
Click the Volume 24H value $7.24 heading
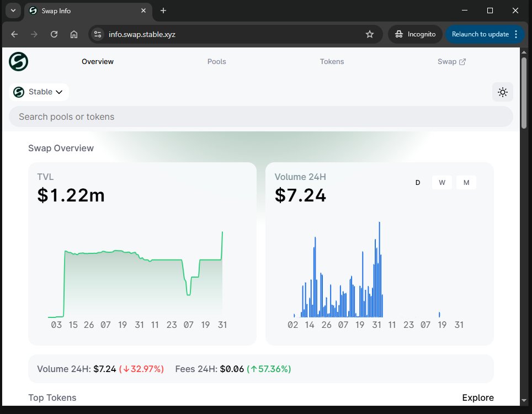300,195
